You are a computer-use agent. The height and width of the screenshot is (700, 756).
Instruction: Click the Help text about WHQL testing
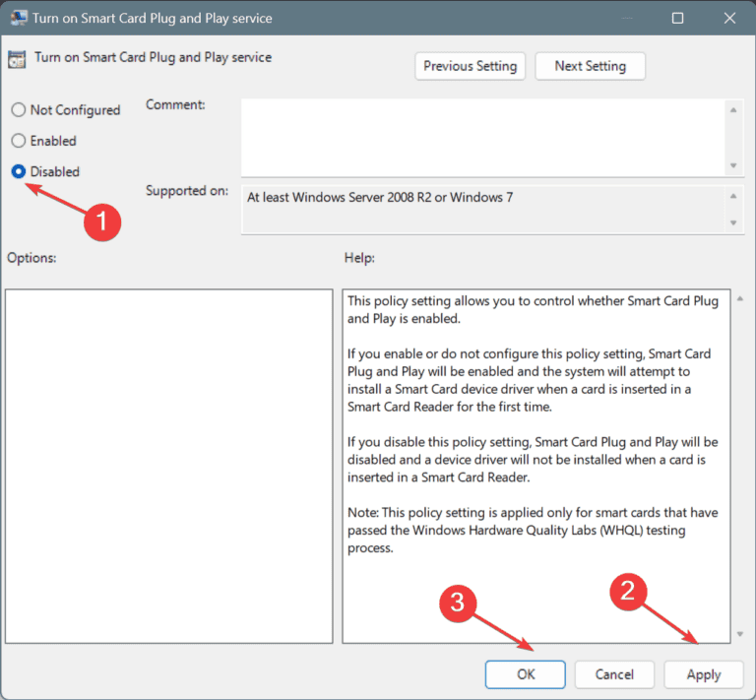tap(533, 530)
